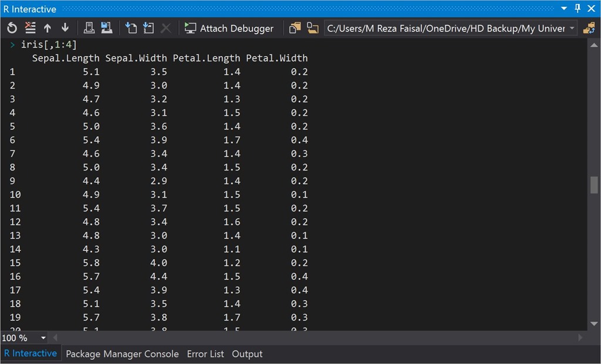The height and width of the screenshot is (364, 601).
Task: Open the window position dropdown arrow in title bar
Action: click(x=564, y=9)
